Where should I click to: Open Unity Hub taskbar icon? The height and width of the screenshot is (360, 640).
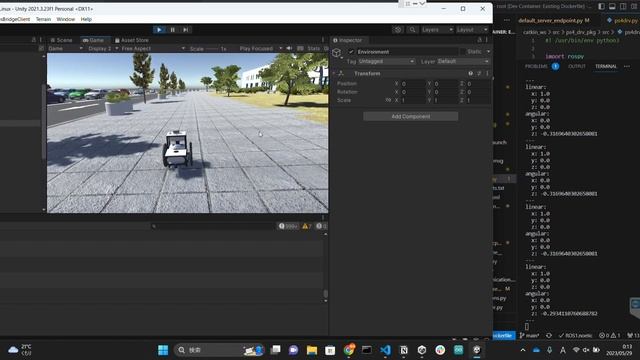tap(422, 350)
